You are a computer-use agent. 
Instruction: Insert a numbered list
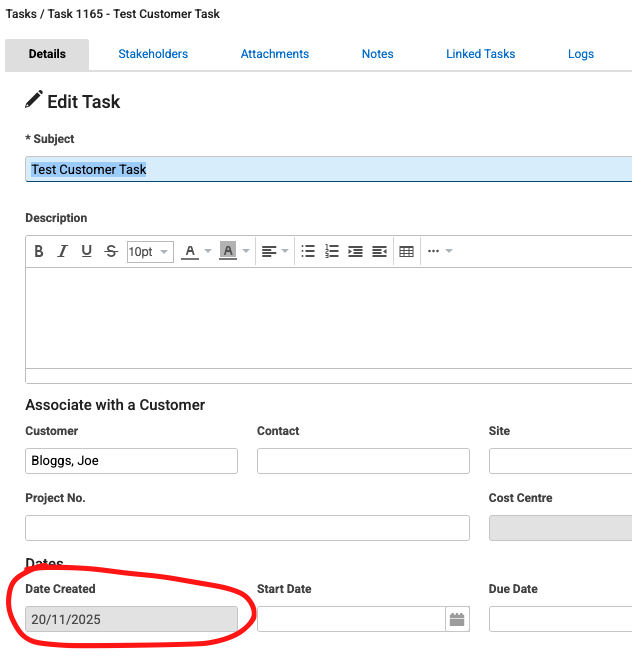point(332,251)
